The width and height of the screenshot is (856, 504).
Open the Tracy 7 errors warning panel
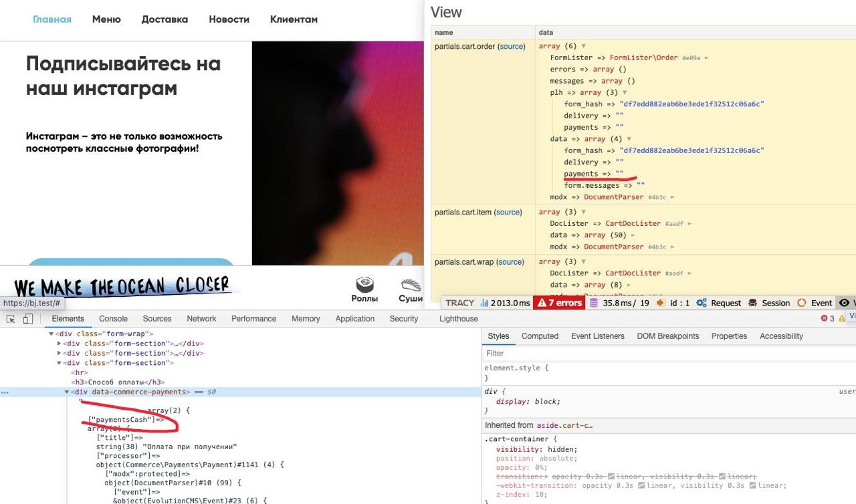[560, 303]
